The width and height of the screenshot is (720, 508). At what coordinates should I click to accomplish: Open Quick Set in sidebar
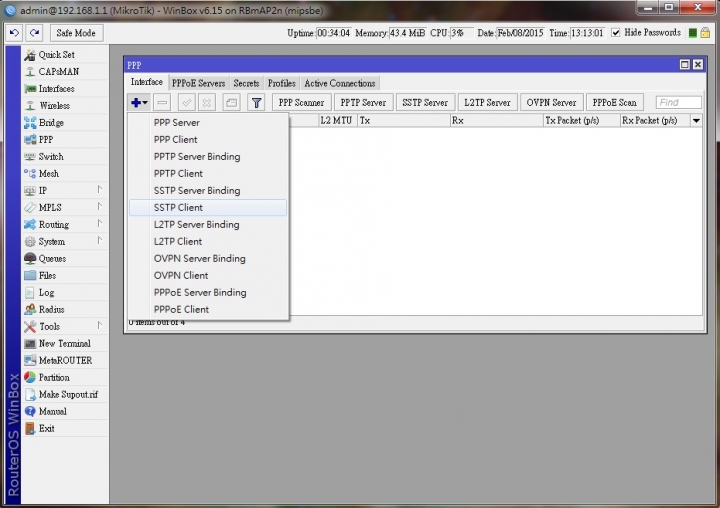point(64,55)
